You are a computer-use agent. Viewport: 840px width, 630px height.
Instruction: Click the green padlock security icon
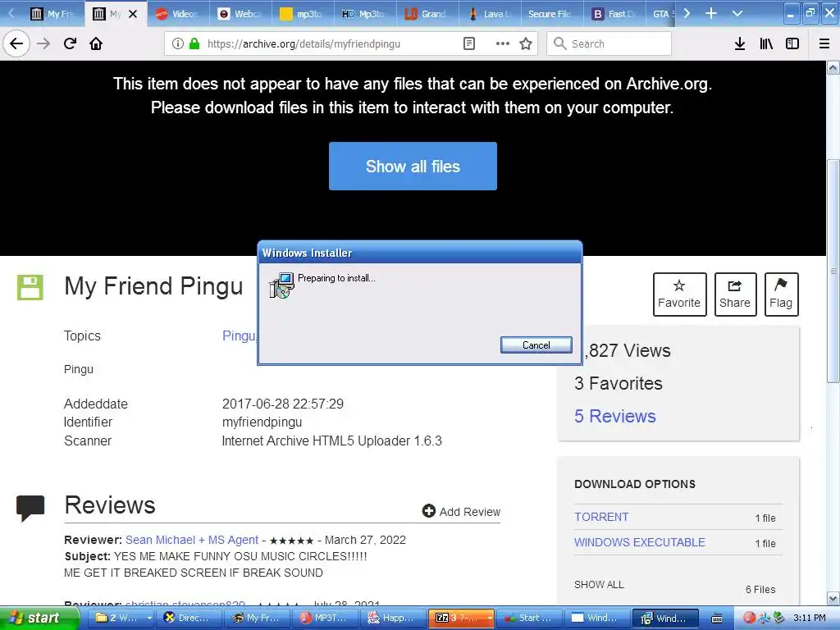pyautogui.click(x=194, y=43)
